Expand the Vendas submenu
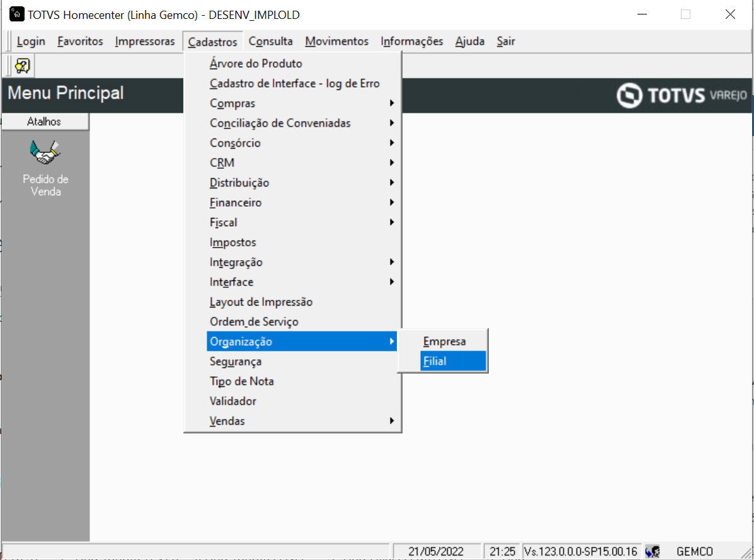754x560 pixels. tap(302, 421)
